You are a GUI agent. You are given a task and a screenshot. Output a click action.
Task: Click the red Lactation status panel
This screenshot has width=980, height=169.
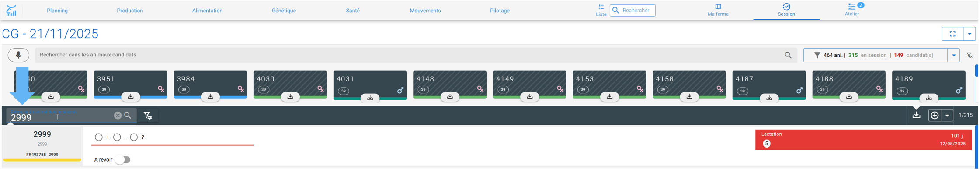863,140
